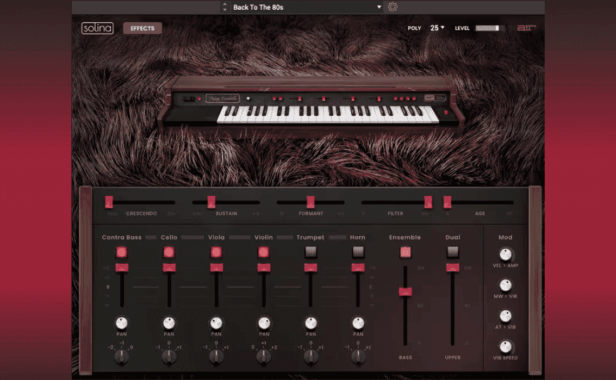Click the BASS fader handle under Ensemble
This screenshot has width=616, height=380.
click(405, 292)
